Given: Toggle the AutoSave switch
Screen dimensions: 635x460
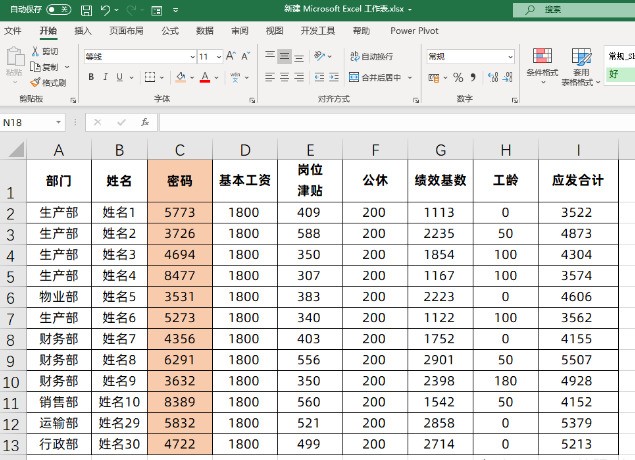Looking at the screenshot, I should [x=59, y=9].
